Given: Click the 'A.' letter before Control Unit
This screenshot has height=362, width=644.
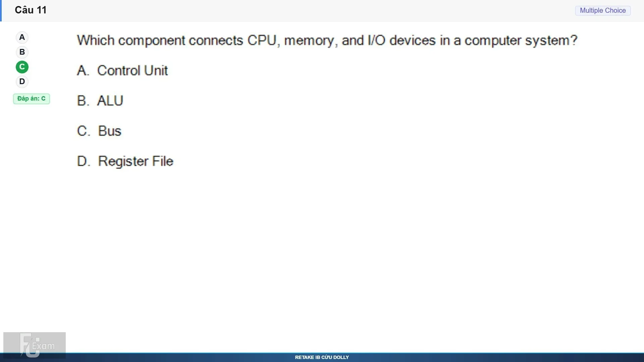Looking at the screenshot, I should coord(83,70).
